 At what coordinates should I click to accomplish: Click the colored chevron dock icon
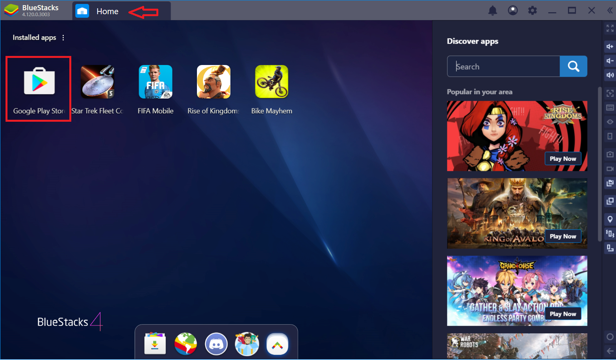[277, 344]
